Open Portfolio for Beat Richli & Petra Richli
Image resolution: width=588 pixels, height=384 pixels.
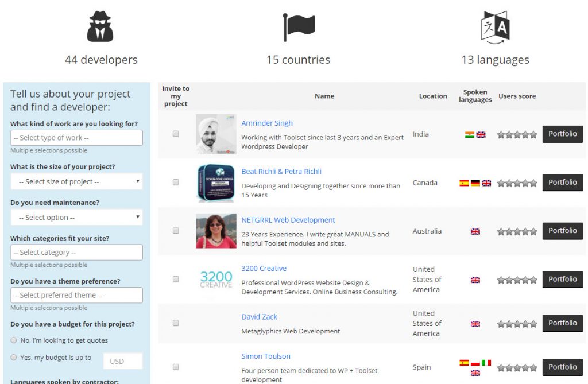point(562,183)
